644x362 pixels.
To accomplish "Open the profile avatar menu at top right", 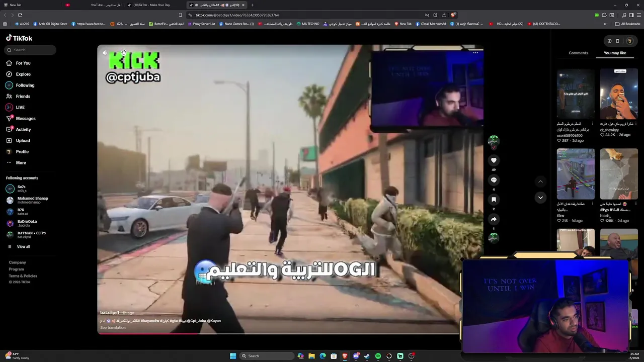I will (x=629, y=41).
